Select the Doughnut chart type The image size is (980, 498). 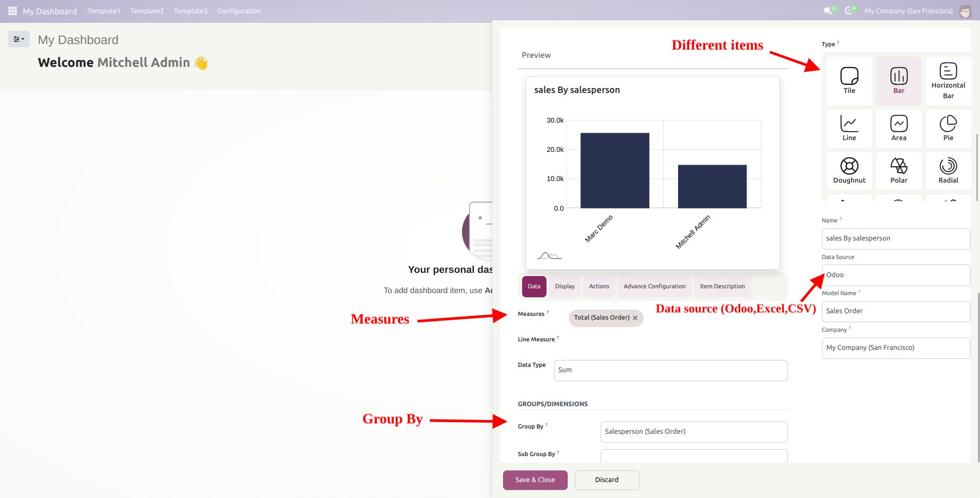(x=849, y=170)
